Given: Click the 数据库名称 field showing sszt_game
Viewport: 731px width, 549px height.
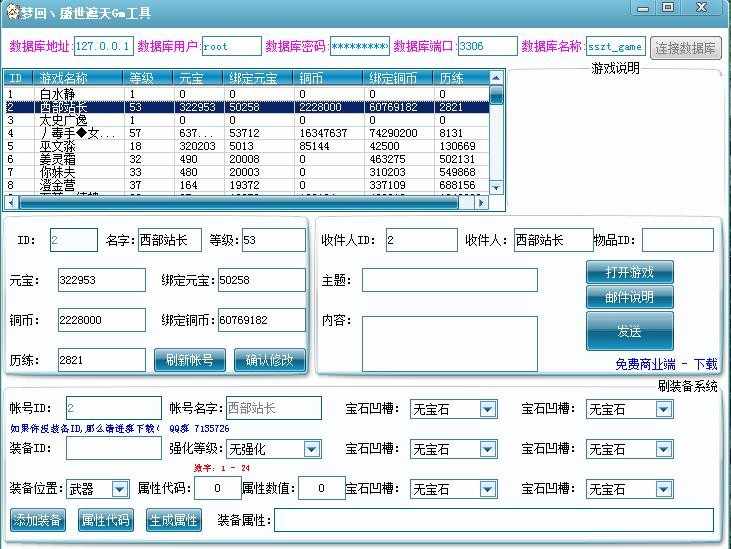Looking at the screenshot, I should [x=615, y=46].
